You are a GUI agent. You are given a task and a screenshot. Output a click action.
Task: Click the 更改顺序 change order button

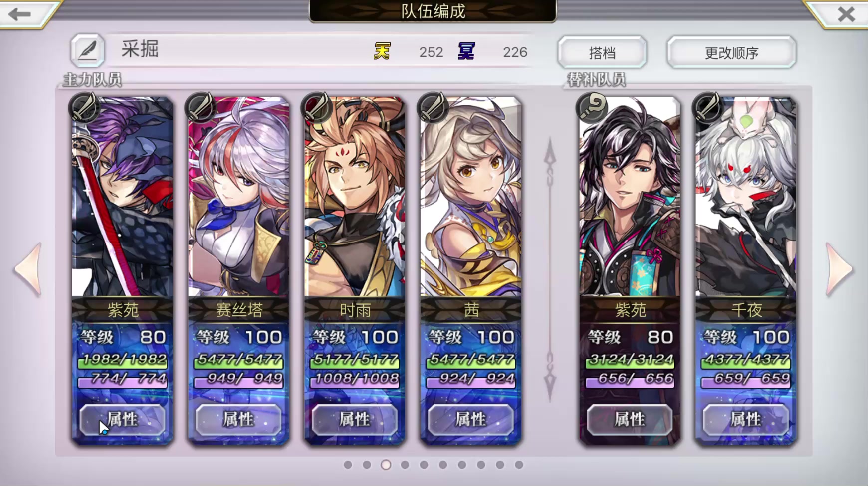(731, 52)
